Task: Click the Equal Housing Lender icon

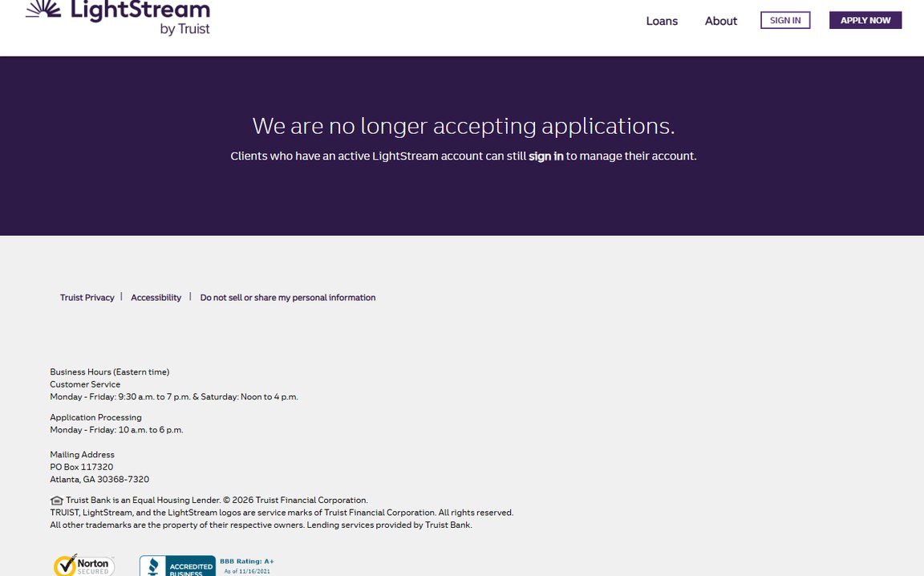Action: [x=57, y=501]
